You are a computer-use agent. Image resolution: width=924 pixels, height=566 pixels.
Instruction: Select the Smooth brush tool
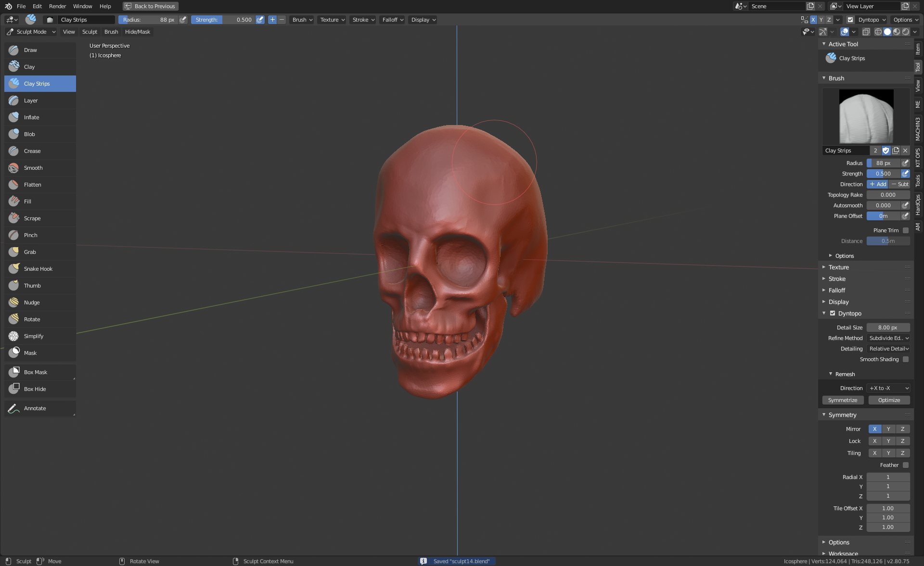tap(33, 168)
